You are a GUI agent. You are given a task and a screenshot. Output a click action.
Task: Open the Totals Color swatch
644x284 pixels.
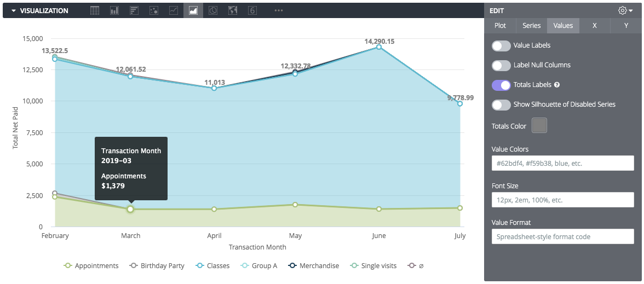pyautogui.click(x=539, y=126)
